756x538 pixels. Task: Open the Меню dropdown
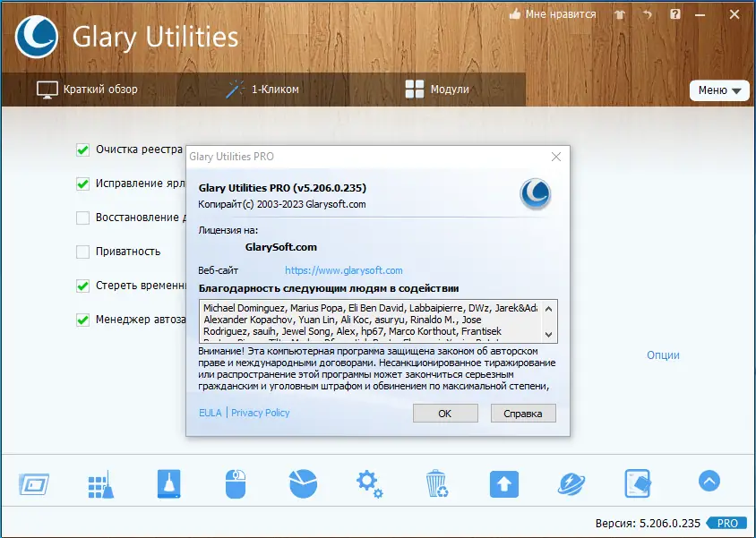pos(719,90)
